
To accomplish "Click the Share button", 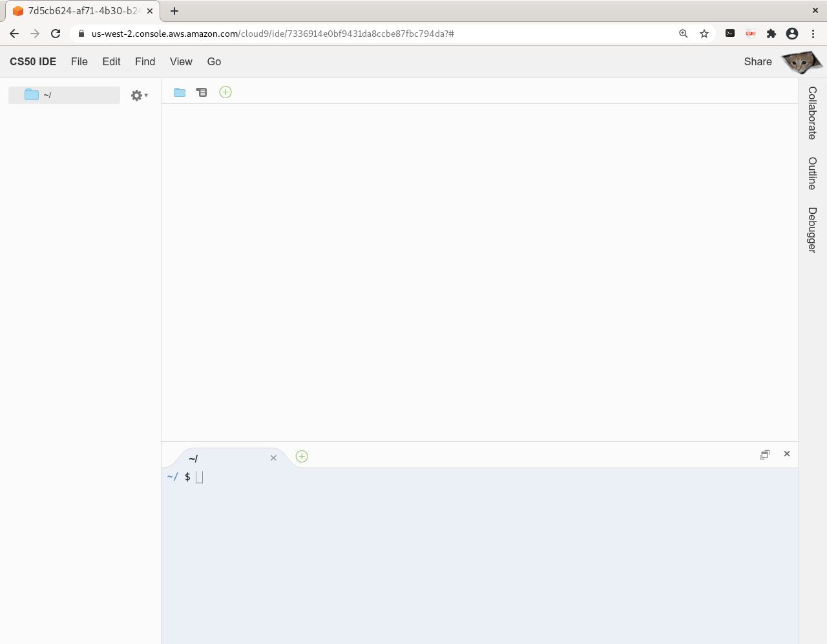I will click(x=757, y=61).
